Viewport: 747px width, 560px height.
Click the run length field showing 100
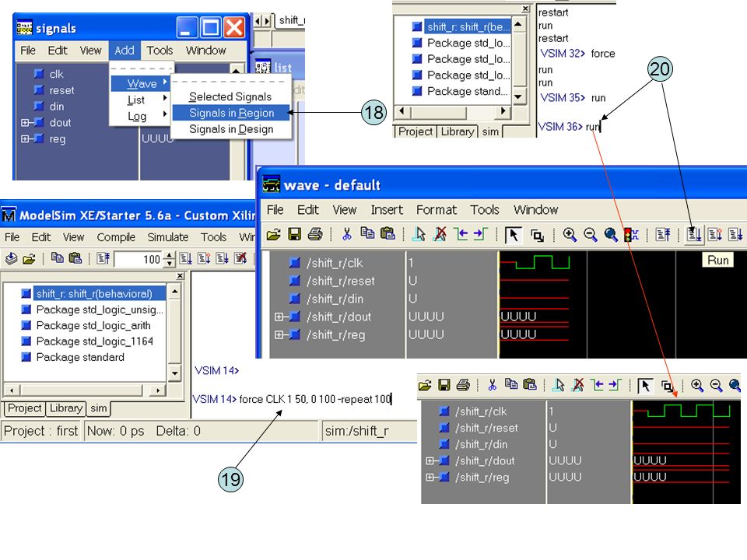point(139,259)
